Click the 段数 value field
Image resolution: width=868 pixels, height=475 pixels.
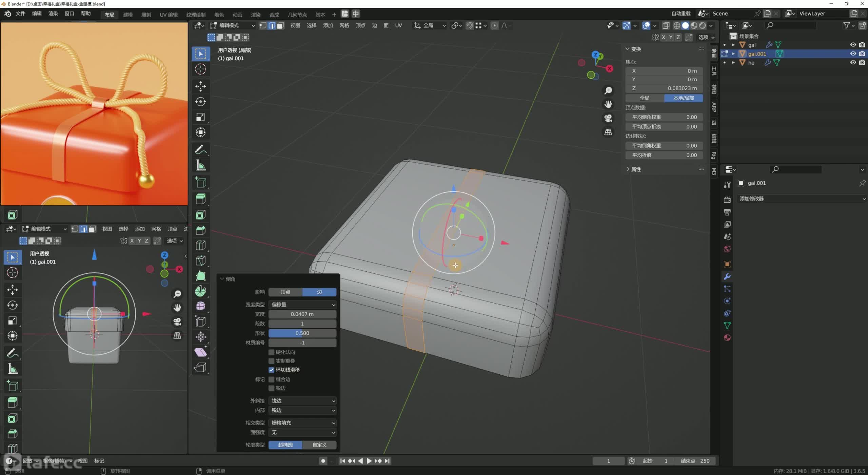[x=302, y=324]
